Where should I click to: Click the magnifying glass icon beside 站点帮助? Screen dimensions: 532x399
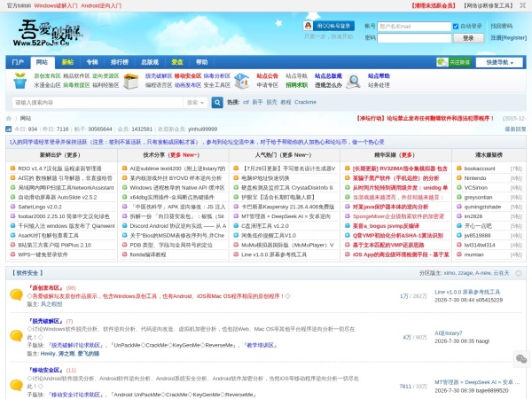353,81
